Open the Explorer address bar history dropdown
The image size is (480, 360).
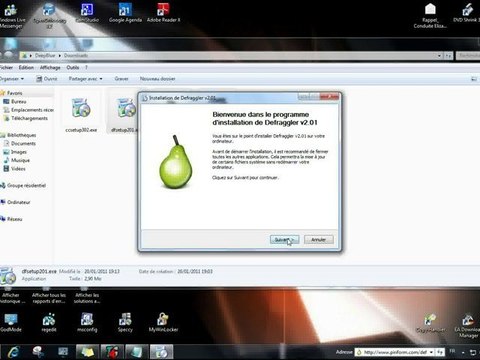440,56
